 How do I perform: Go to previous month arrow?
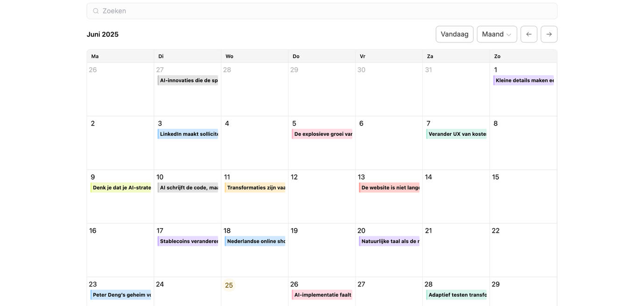(x=529, y=34)
